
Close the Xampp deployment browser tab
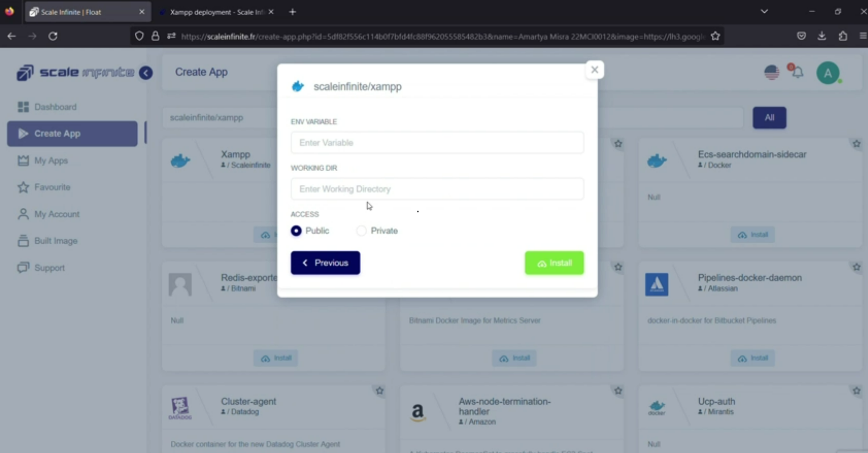click(x=271, y=12)
